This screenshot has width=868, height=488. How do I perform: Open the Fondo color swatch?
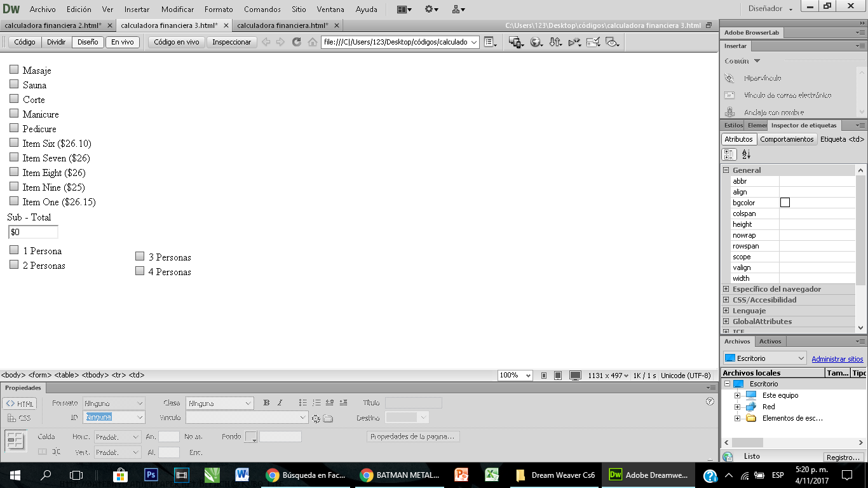click(x=251, y=437)
